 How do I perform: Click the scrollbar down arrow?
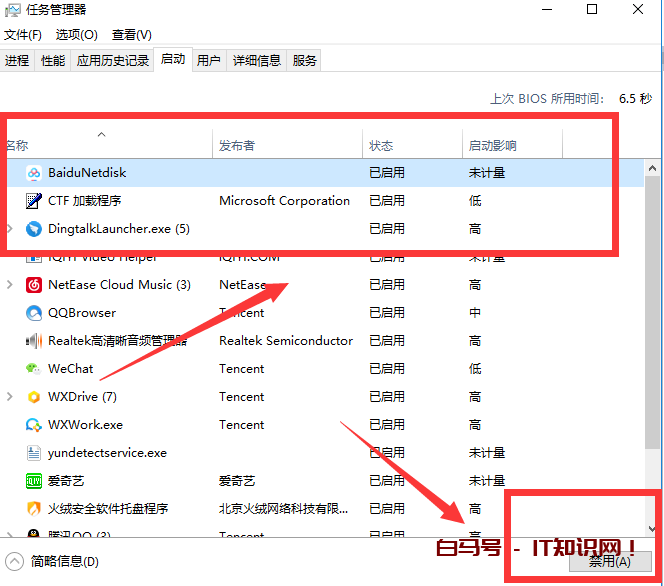click(x=653, y=528)
